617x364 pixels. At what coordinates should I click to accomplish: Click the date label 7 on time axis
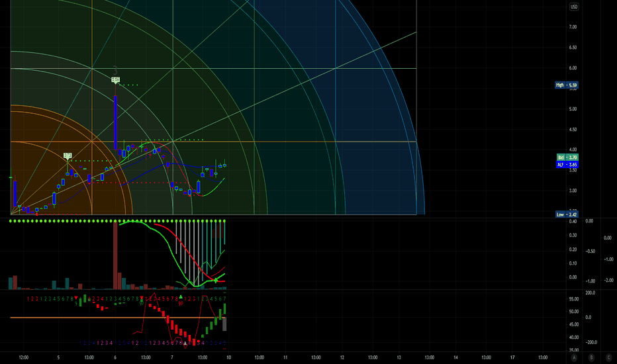coord(171,357)
